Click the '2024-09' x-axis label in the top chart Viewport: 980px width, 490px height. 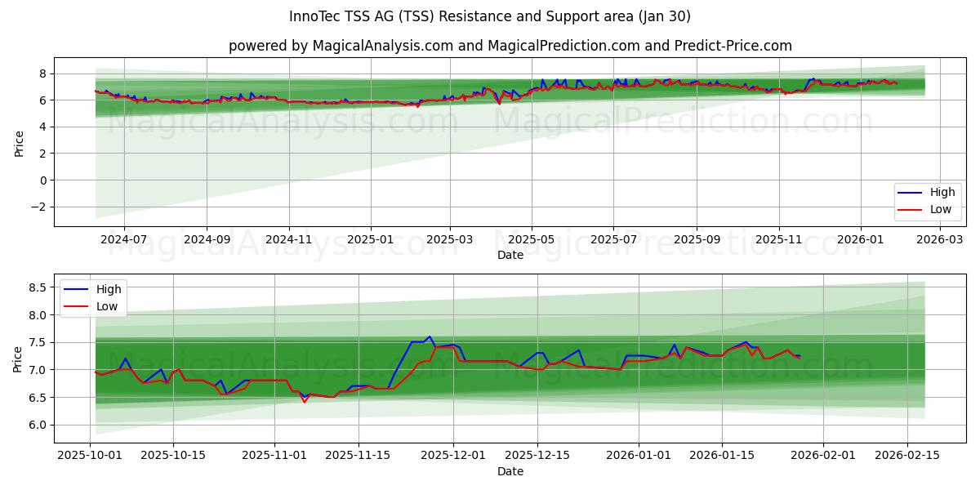coord(207,240)
